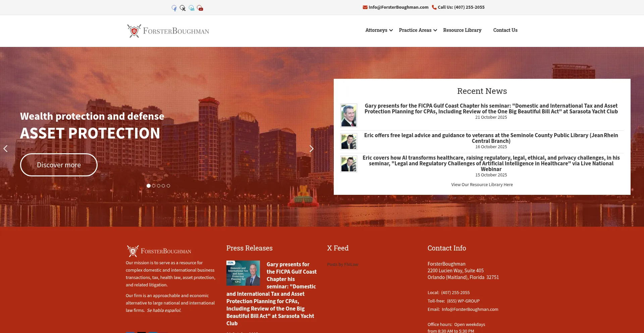Expand the Practice Areas dropdown menu
This screenshot has height=333, width=644.
coord(418,30)
